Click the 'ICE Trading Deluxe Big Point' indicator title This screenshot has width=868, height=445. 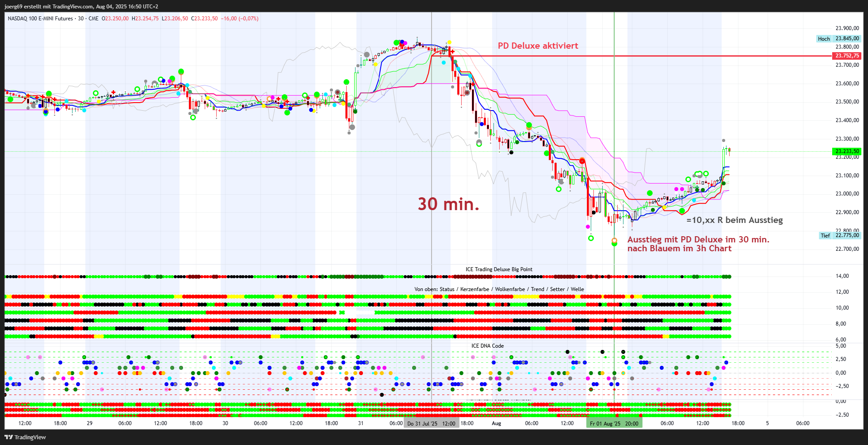click(x=499, y=269)
